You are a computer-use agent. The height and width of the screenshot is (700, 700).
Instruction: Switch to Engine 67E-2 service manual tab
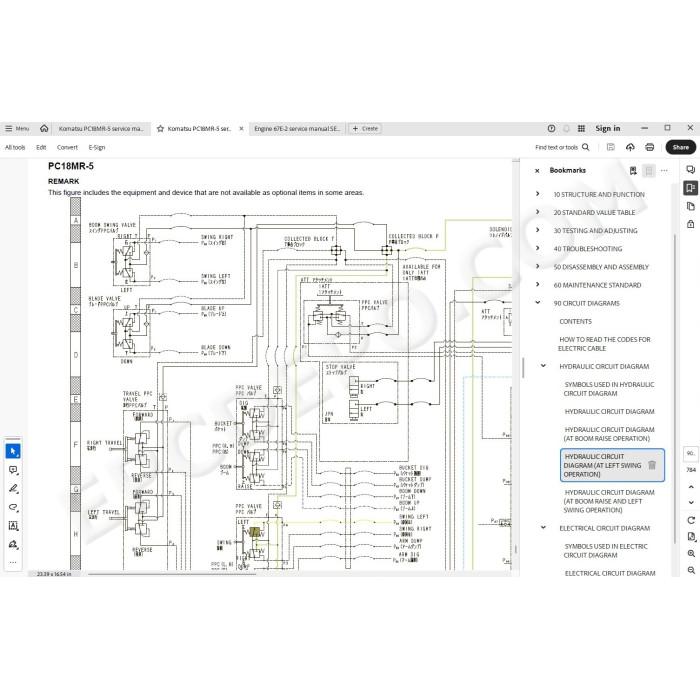(297, 129)
